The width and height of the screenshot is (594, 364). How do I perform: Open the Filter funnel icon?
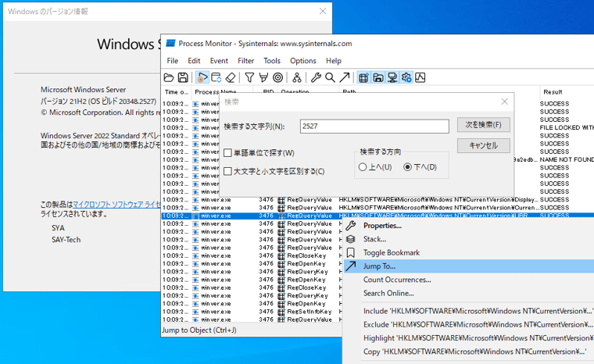[x=249, y=77]
